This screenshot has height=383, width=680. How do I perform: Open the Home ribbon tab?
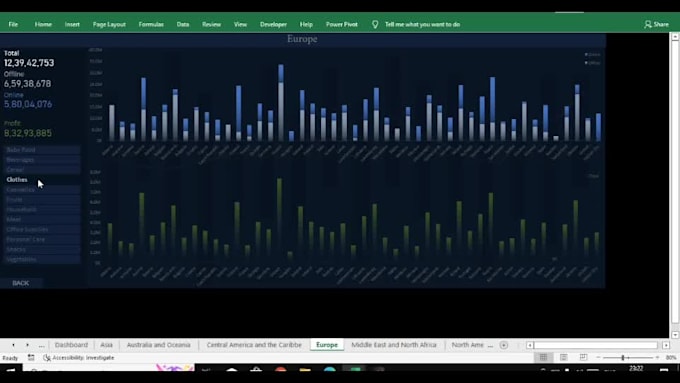43,24
